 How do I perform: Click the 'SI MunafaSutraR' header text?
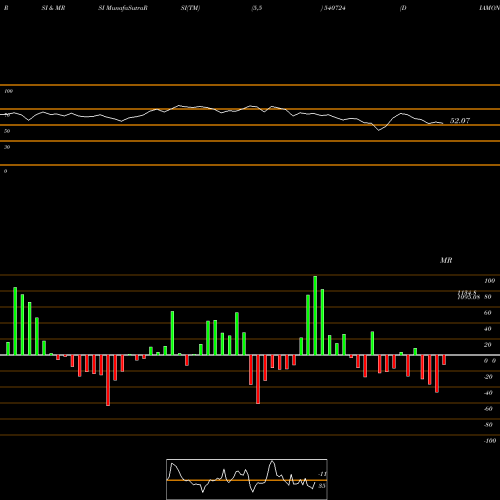[x=123, y=8]
